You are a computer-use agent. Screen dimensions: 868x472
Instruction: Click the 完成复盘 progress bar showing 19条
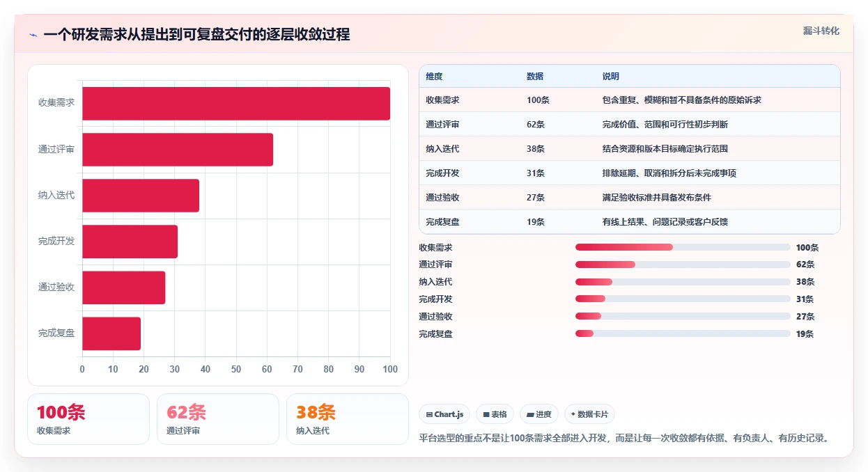pyautogui.click(x=683, y=334)
